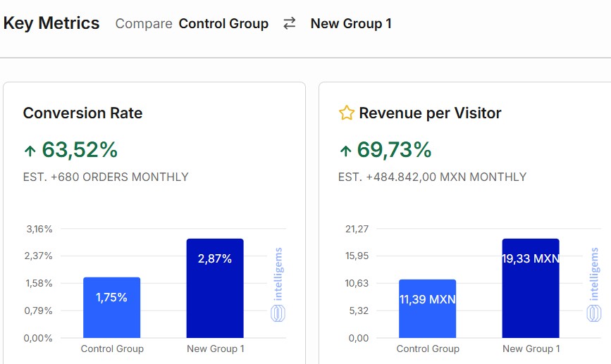Click the star icon beside Revenue per Visitor

(x=346, y=113)
